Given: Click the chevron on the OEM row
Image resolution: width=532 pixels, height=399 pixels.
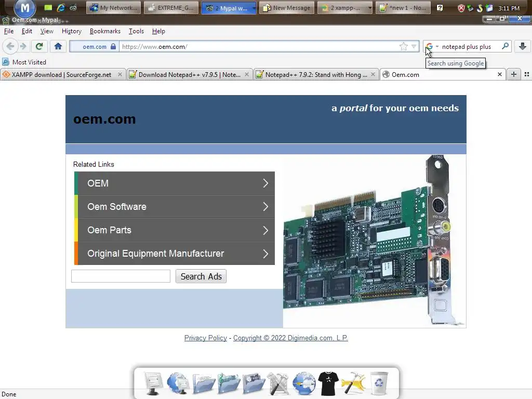Looking at the screenshot, I should pyautogui.click(x=265, y=183).
